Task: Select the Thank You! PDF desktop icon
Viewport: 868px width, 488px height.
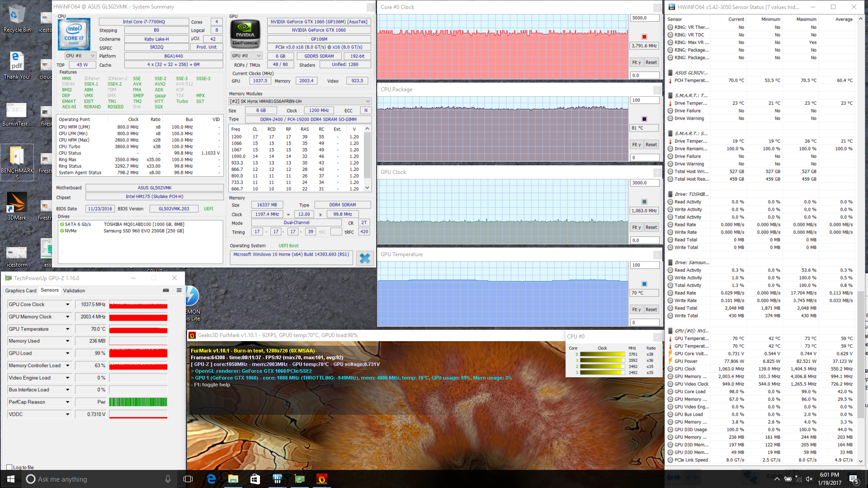Action: click(x=17, y=66)
